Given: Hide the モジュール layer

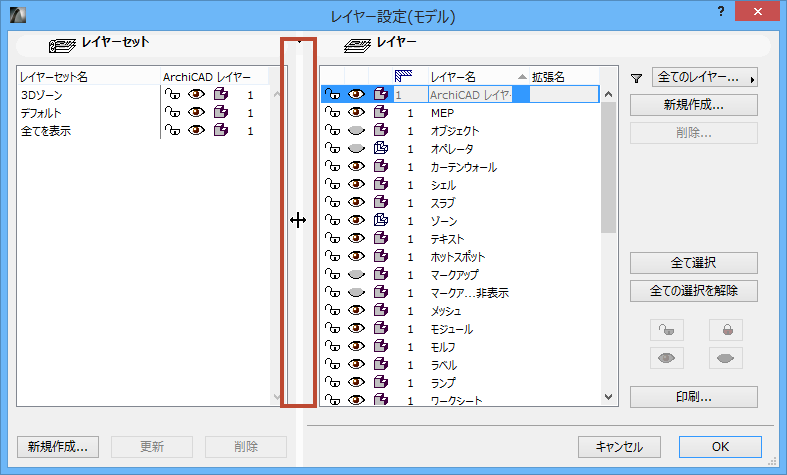Looking at the screenshot, I should [356, 328].
